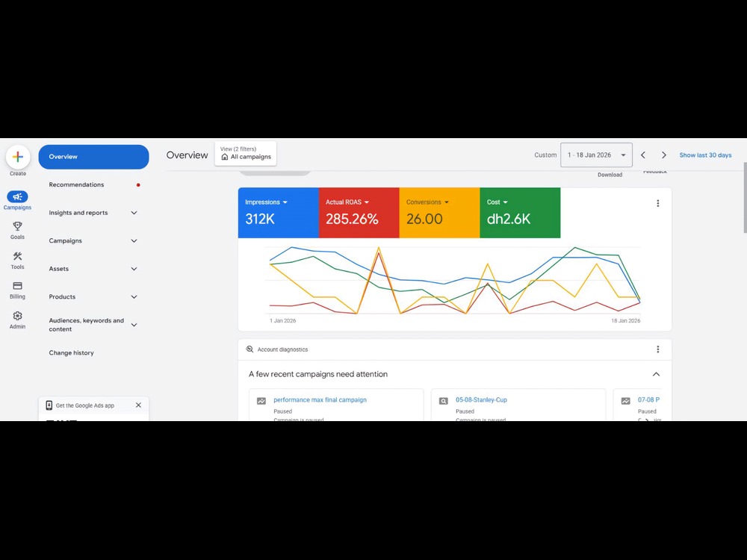
Task: Click the Custom date range label
Action: coord(545,155)
